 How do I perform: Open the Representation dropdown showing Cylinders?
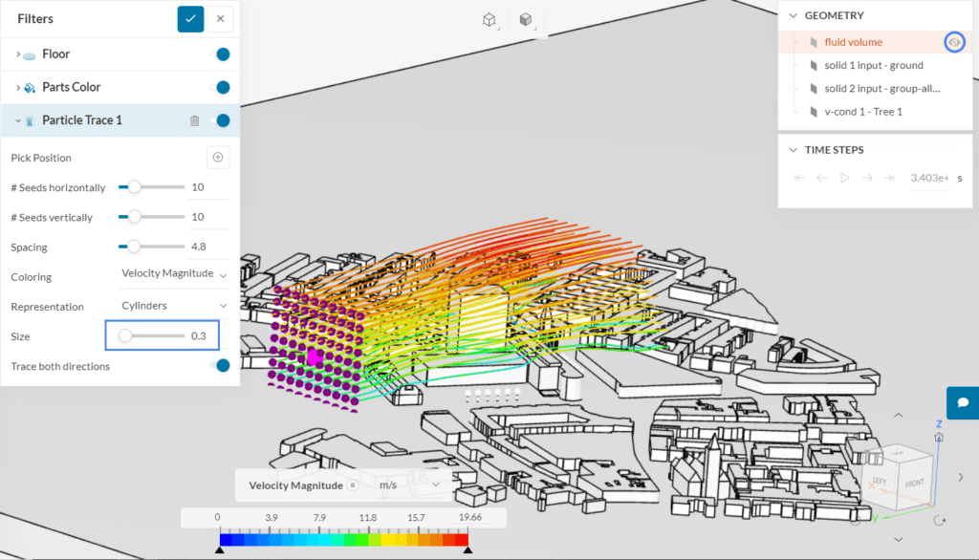point(173,305)
